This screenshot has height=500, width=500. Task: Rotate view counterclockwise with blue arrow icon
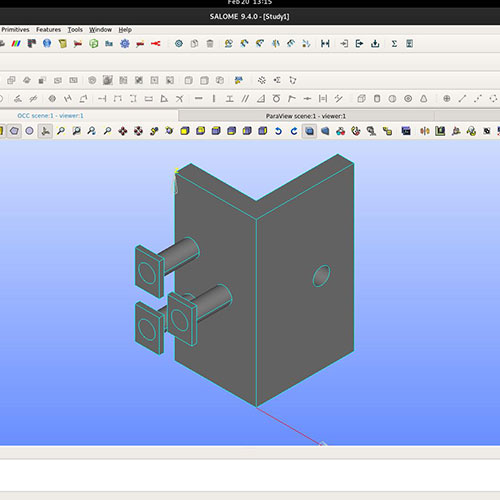(x=278, y=131)
